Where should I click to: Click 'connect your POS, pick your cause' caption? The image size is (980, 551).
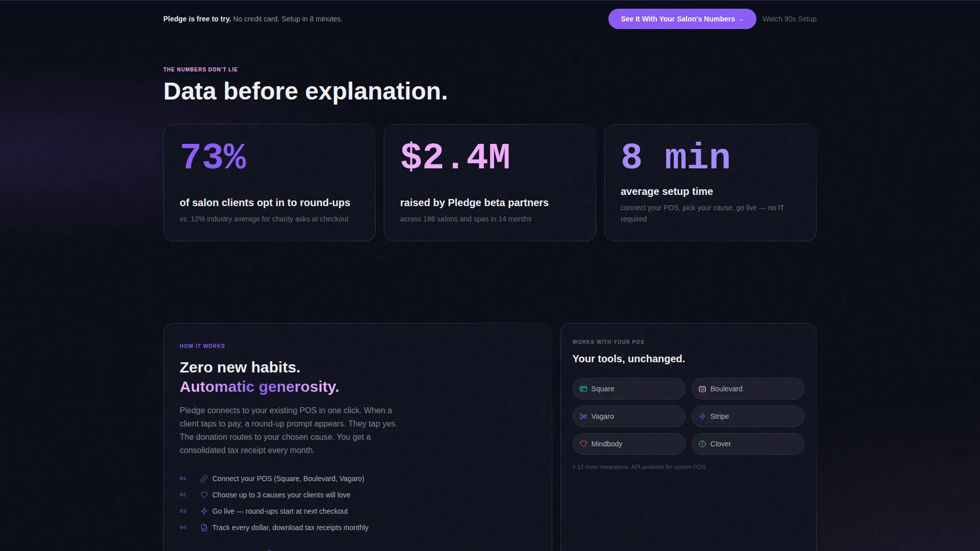(702, 213)
